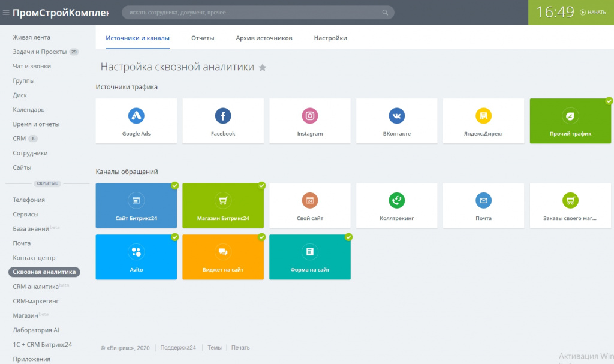This screenshot has height=364, width=614.
Task: Star the page title as favorite
Action: [263, 67]
